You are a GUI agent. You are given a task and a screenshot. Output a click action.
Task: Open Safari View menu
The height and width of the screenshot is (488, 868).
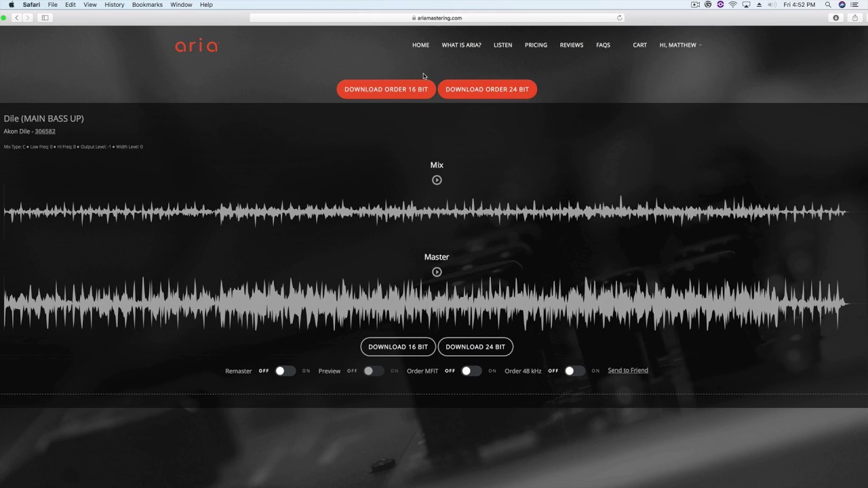[x=90, y=5]
